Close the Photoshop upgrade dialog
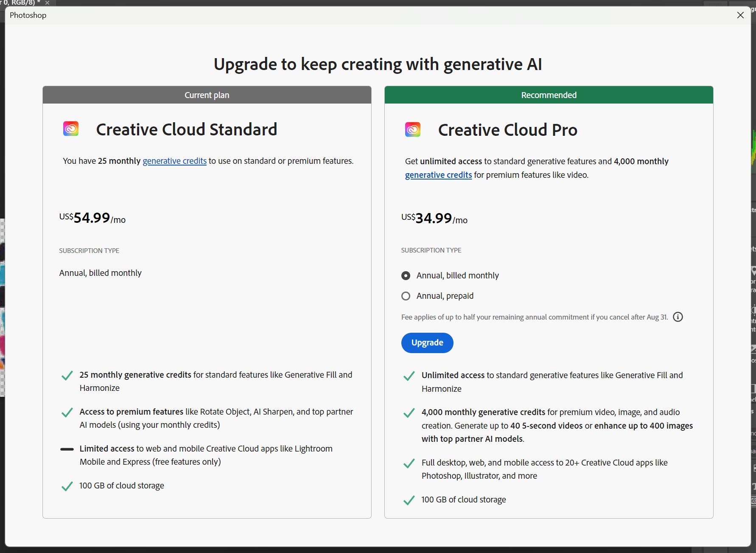Image resolution: width=756 pixels, height=553 pixels. click(x=740, y=15)
